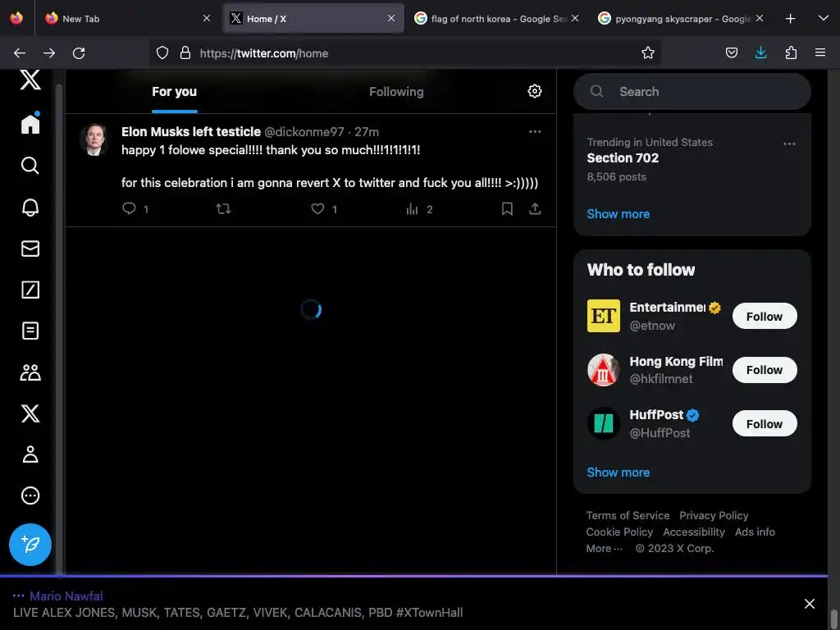Open timeline settings gear icon
This screenshot has width=840, height=630.
click(535, 91)
